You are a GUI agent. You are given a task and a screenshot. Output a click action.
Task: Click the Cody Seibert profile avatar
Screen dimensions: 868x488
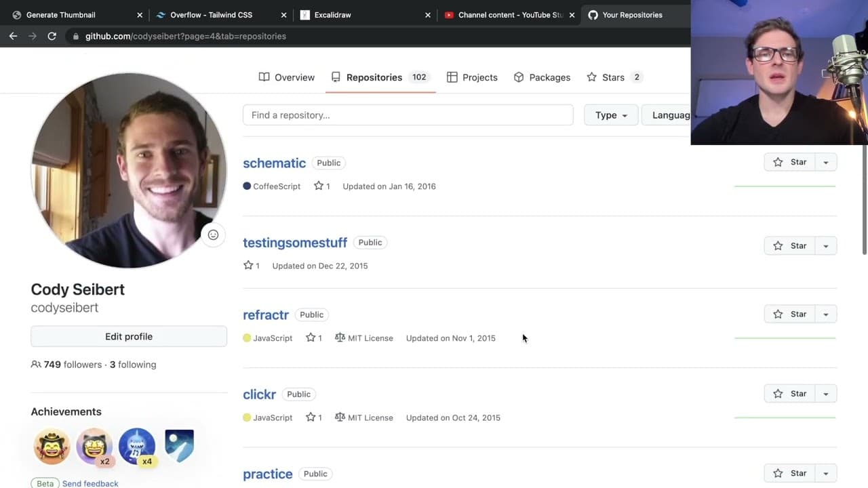click(129, 170)
